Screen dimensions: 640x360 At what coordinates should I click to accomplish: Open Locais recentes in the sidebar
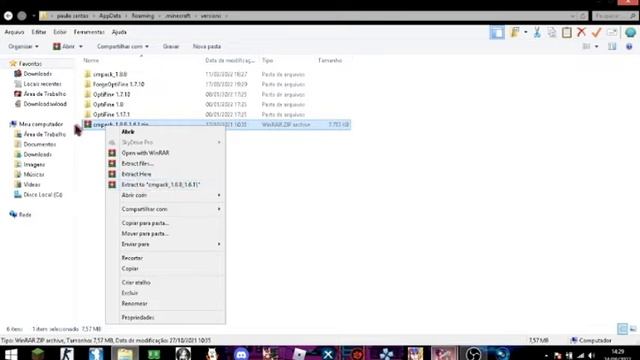pyautogui.click(x=42, y=84)
